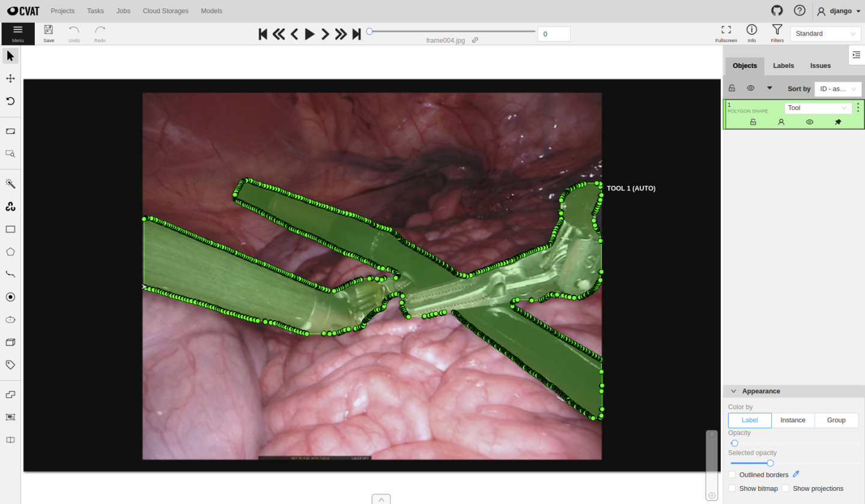Open the Sort by dropdown
The height and width of the screenshot is (504, 865).
click(837, 89)
